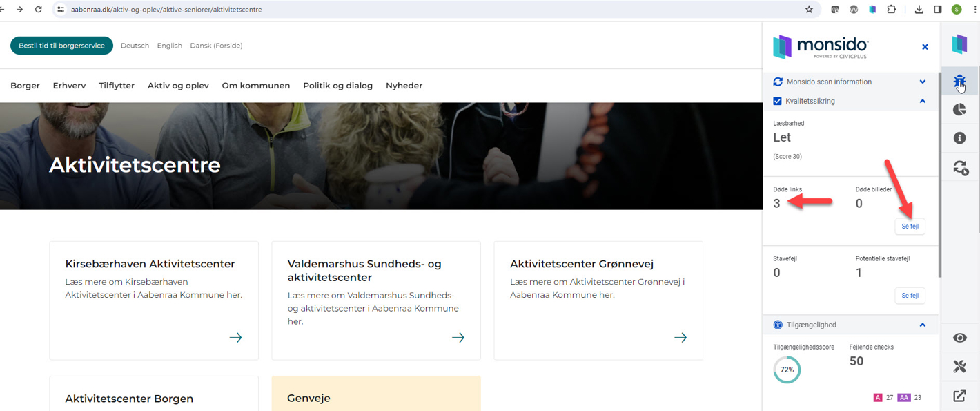The width and height of the screenshot is (980, 411).
Task: Expand Monsido scan information section
Action: click(922, 82)
